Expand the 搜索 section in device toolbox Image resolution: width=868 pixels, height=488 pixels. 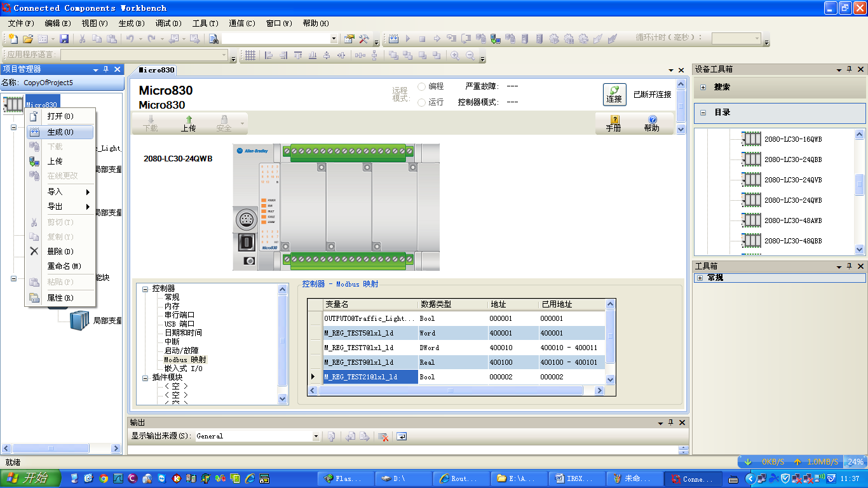tap(703, 87)
